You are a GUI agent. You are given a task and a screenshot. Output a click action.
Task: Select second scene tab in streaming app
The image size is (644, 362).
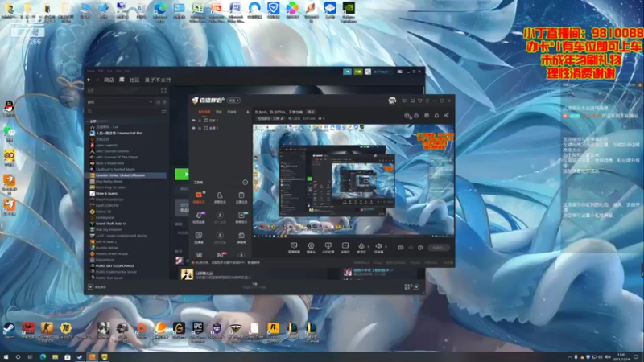(x=219, y=112)
